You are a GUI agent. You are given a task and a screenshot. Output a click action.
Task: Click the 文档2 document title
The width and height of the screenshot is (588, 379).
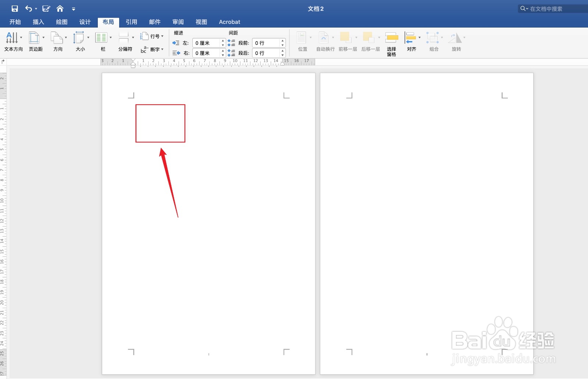tap(316, 9)
